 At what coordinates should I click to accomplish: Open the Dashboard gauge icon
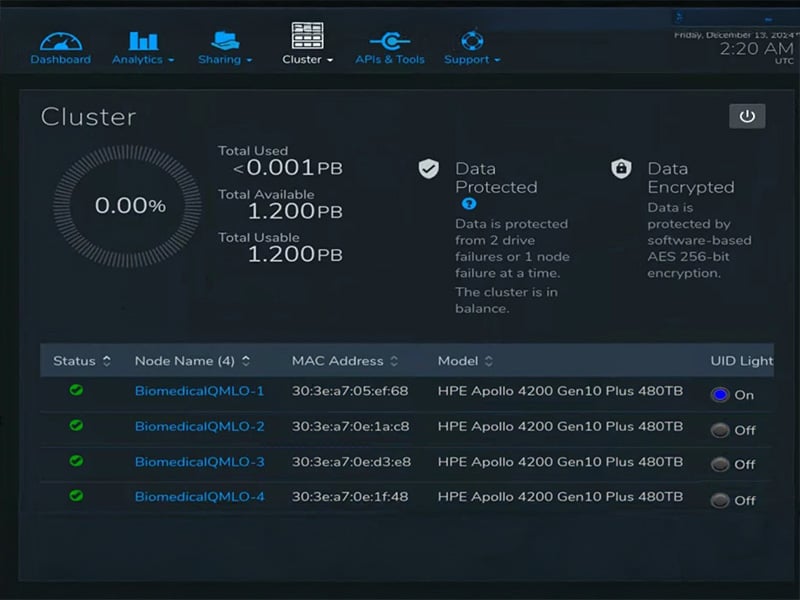pos(60,41)
